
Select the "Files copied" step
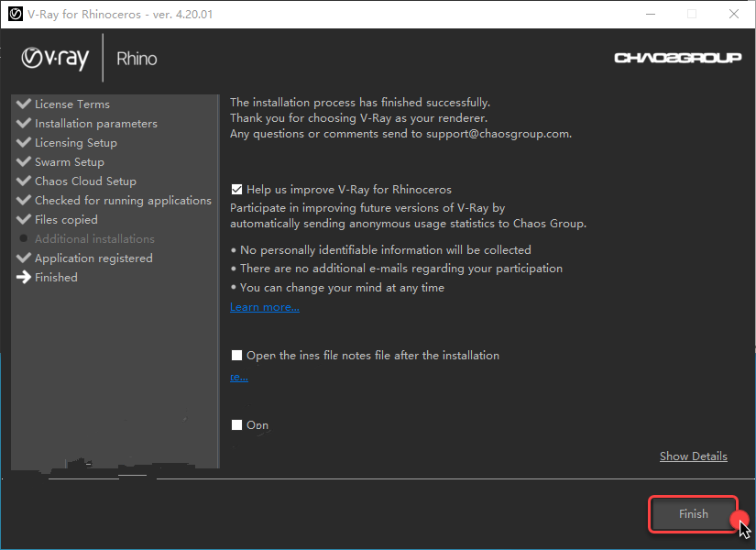click(66, 220)
